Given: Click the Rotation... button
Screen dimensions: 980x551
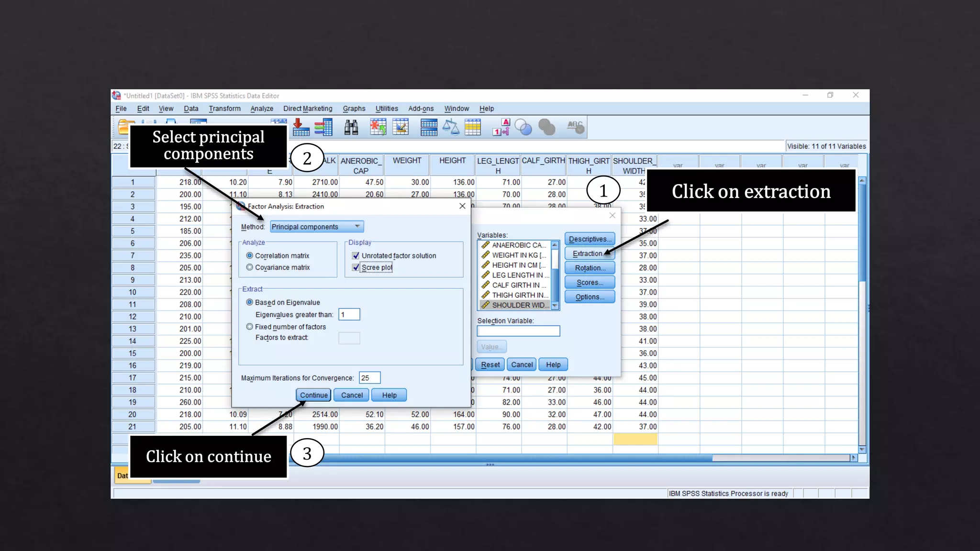Looking at the screenshot, I should click(x=590, y=268).
